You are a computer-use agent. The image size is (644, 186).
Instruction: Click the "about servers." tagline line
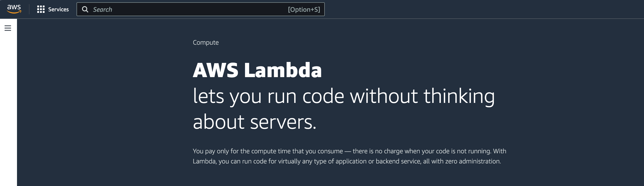(254, 122)
